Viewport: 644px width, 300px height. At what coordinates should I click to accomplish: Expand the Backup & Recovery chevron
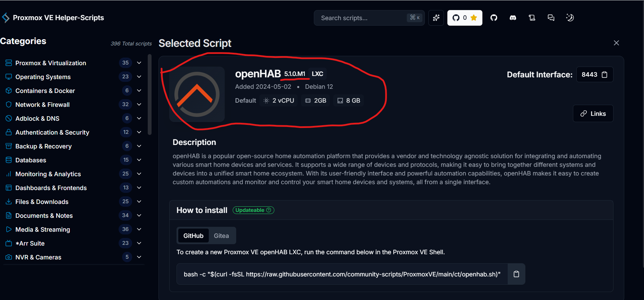(139, 146)
